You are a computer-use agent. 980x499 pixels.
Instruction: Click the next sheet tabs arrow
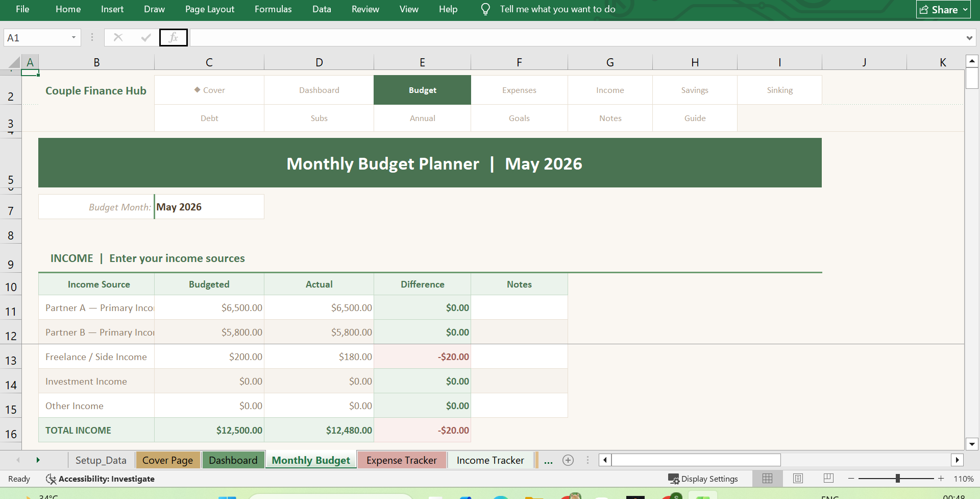(38, 460)
